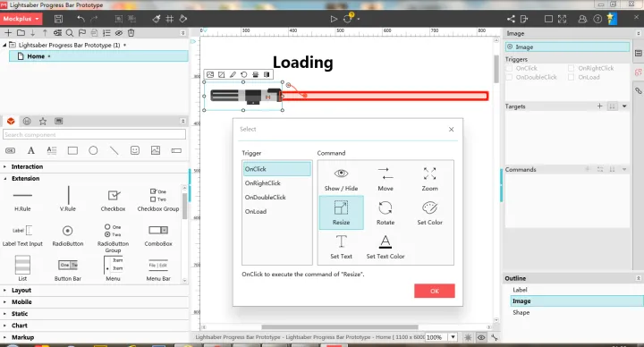Select the Zoom command
Screen dimensions: 644x347
(429, 179)
